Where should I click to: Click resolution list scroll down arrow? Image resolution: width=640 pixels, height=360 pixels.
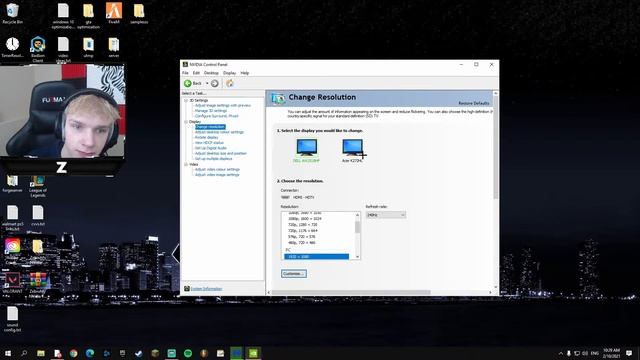point(358,257)
